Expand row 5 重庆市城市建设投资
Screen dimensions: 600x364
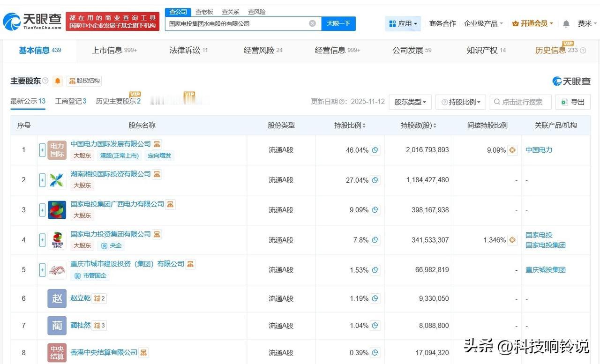point(42,270)
